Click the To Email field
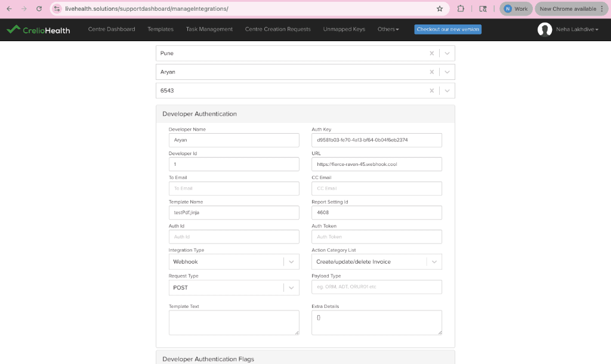Image resolution: width=611 pixels, height=364 pixels. click(x=234, y=188)
